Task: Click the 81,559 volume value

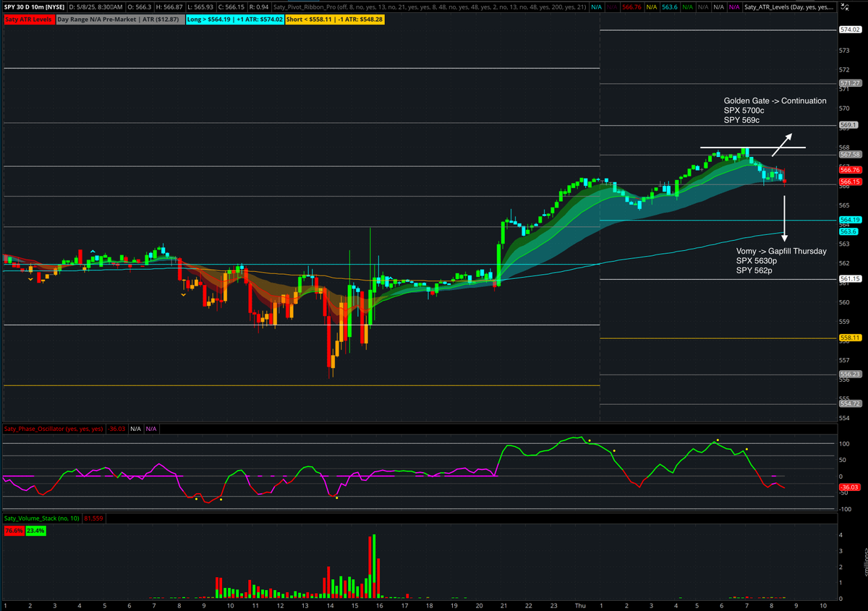Action: [93, 518]
